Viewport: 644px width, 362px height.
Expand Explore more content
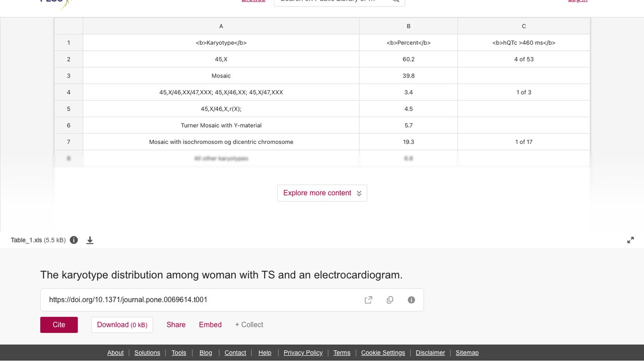322,193
